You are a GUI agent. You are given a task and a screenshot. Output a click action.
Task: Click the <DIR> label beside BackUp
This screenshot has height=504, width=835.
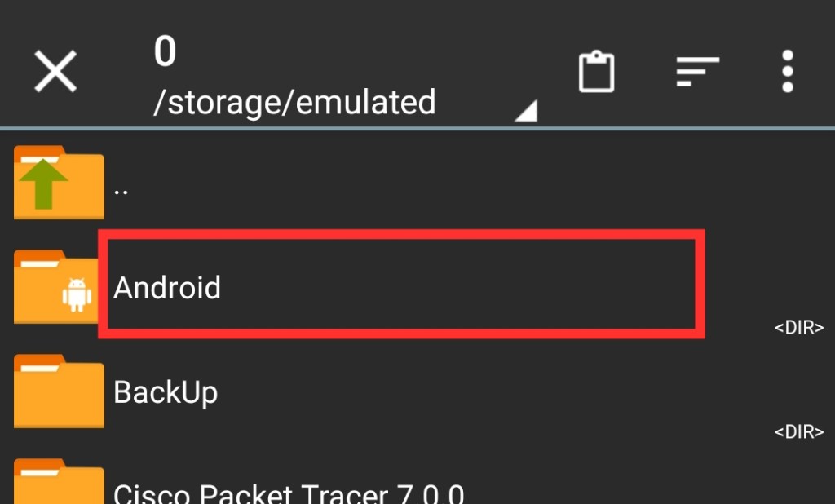point(798,432)
